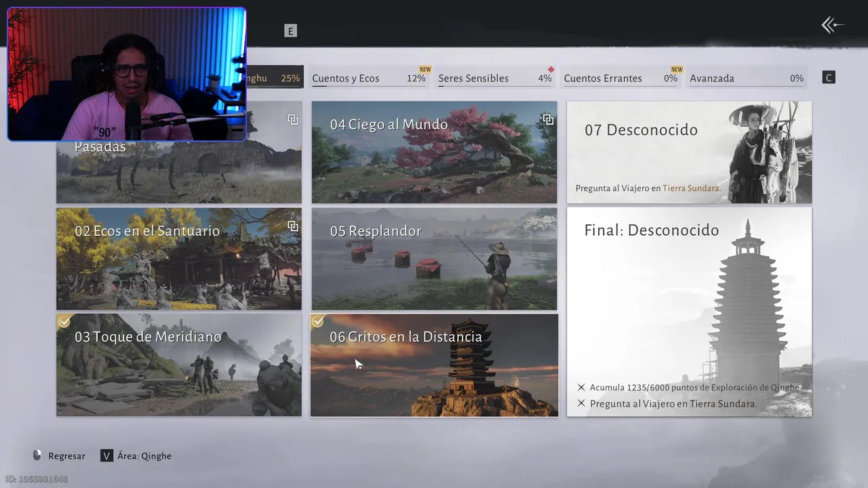The width and height of the screenshot is (868, 488).
Task: Open the 02 Ecos en el Santuario card
Action: tap(179, 258)
